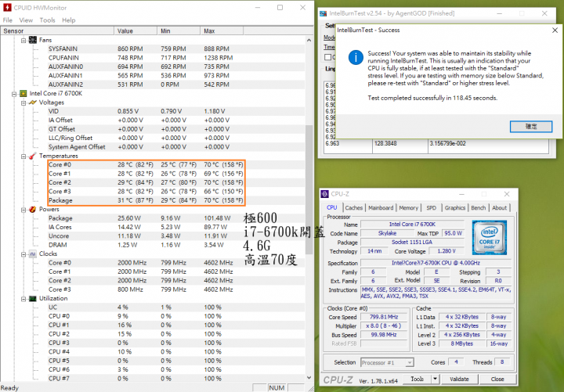Open the Help menu in HWMonitor
The height and width of the screenshot is (392, 564).
[x=69, y=20]
